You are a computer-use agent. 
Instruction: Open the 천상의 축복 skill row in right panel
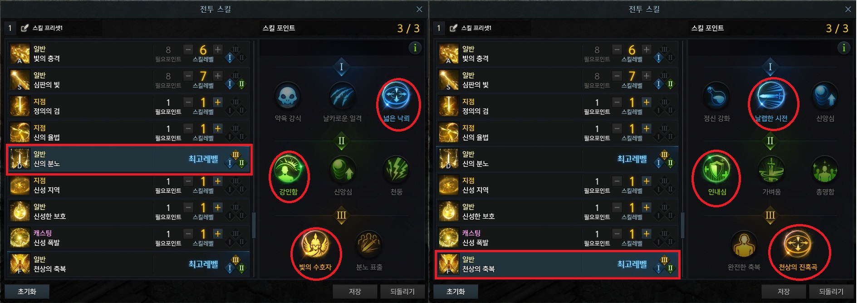click(558, 264)
